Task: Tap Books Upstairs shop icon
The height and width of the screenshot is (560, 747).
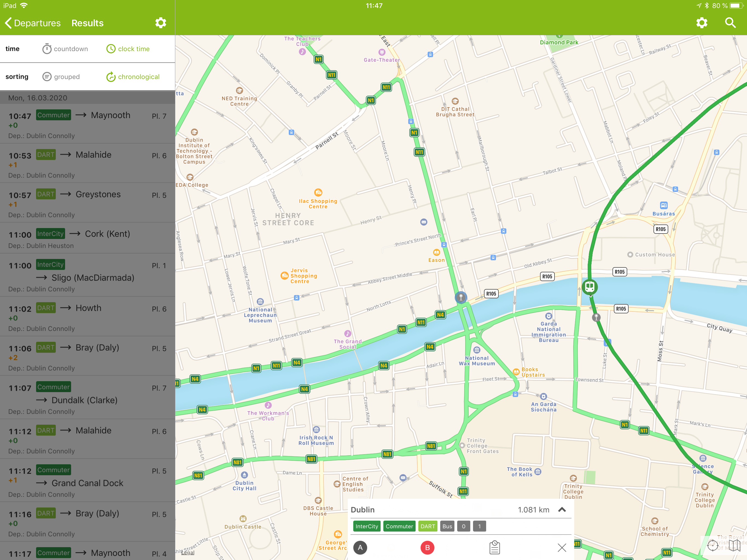Action: pyautogui.click(x=516, y=372)
